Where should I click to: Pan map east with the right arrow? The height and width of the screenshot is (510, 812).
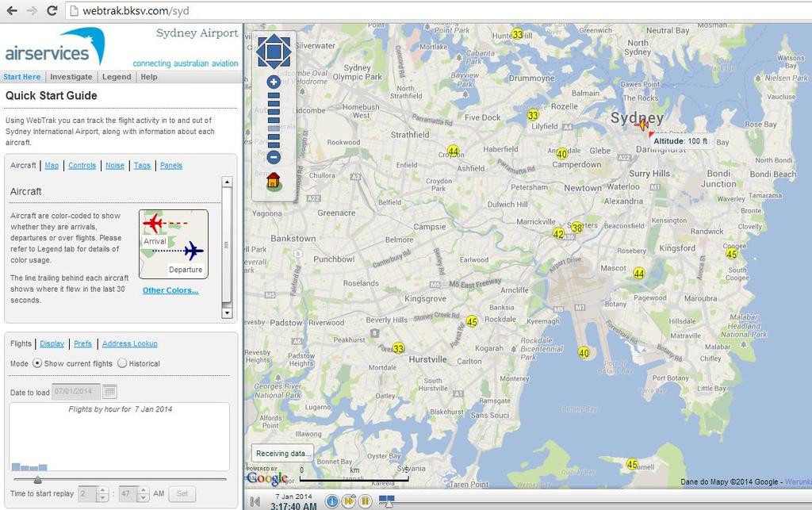click(287, 52)
